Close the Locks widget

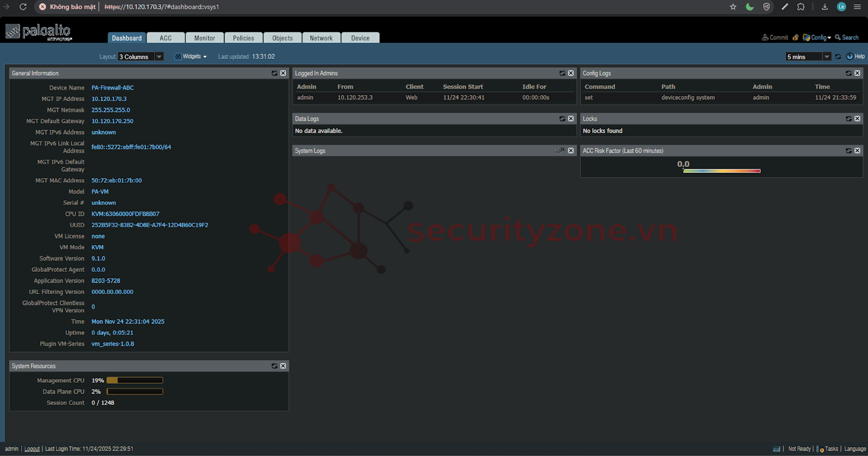pos(857,119)
